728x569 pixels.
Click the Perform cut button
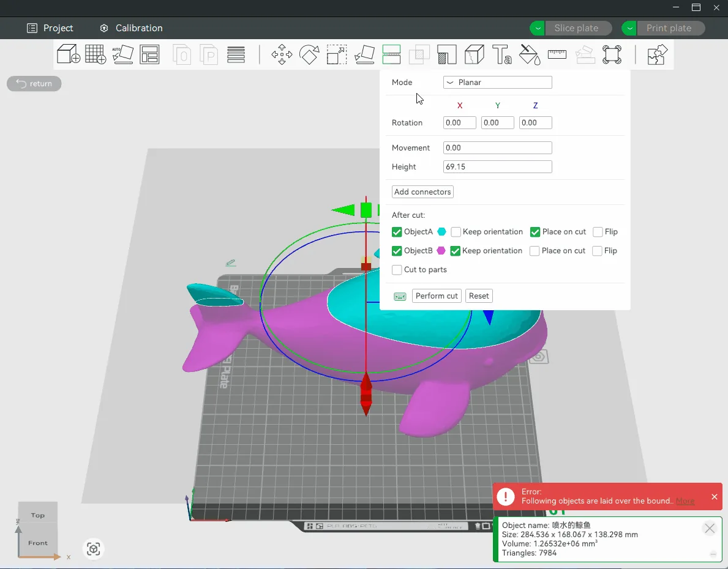point(437,296)
